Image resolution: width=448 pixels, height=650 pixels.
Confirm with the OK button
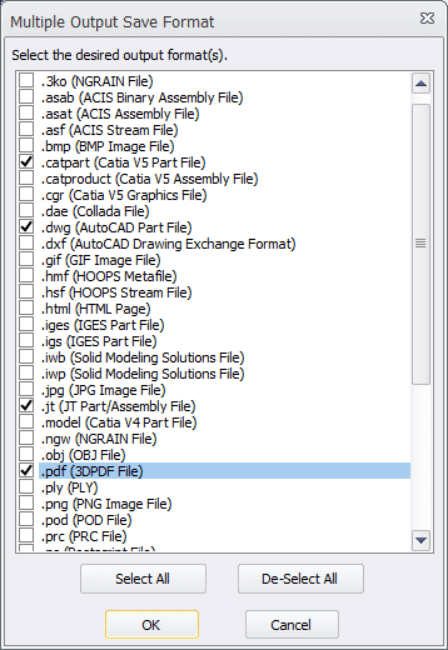(152, 625)
